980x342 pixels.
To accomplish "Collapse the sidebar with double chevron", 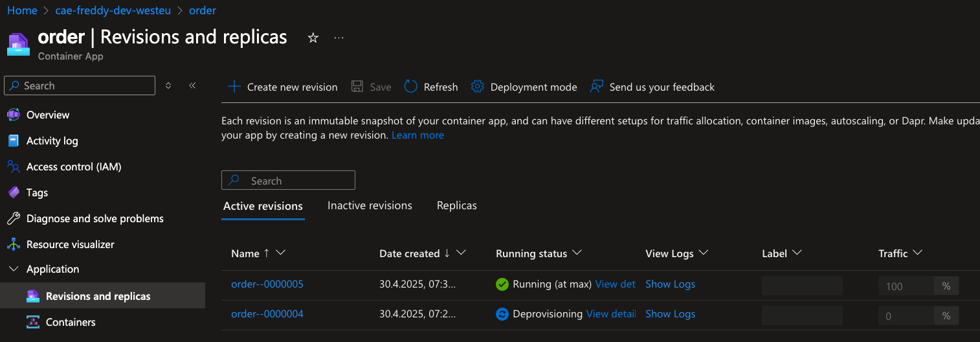I will tap(192, 85).
